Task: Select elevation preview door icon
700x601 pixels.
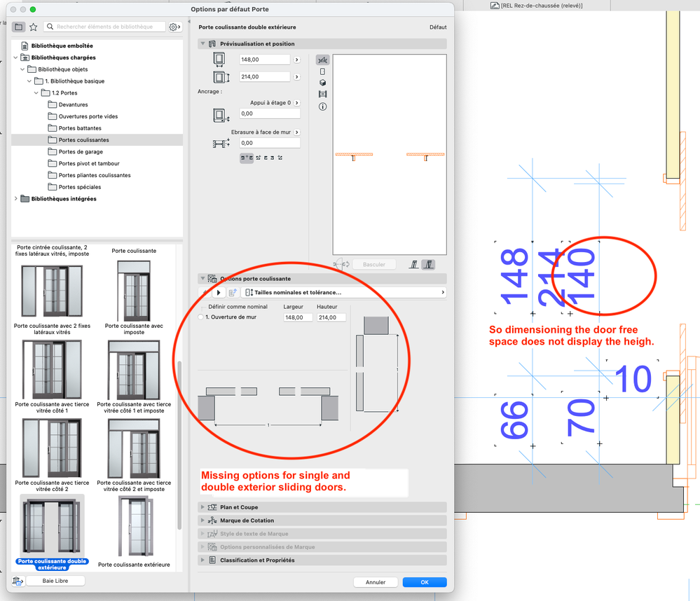Action: point(322,71)
